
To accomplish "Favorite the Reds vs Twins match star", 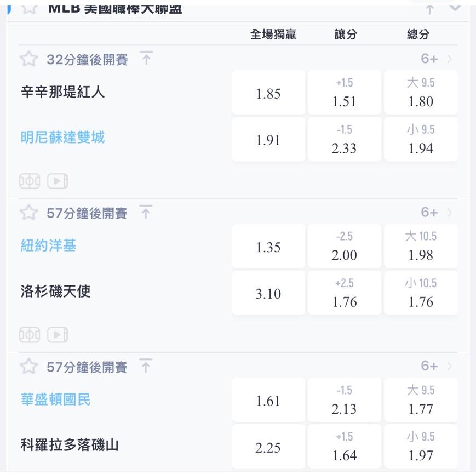I will 29,59.
